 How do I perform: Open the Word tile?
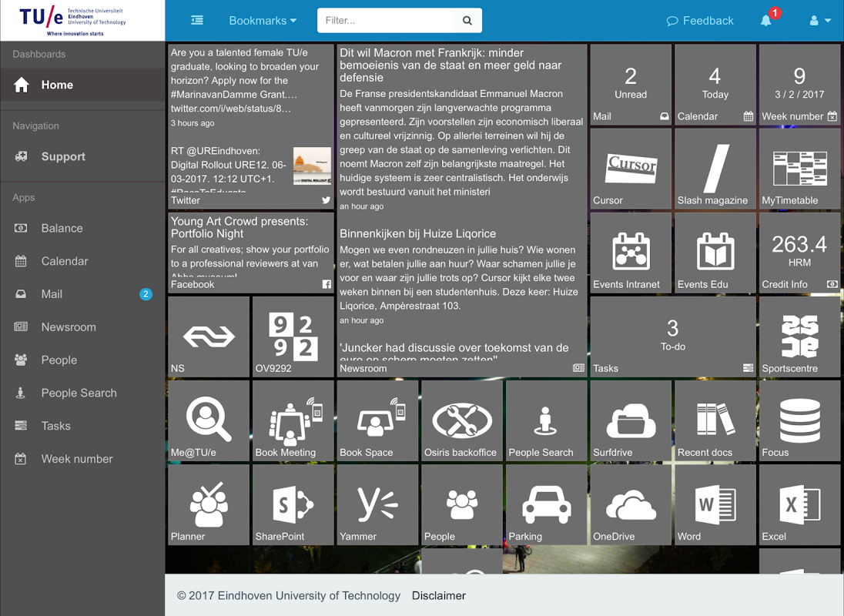tap(715, 505)
